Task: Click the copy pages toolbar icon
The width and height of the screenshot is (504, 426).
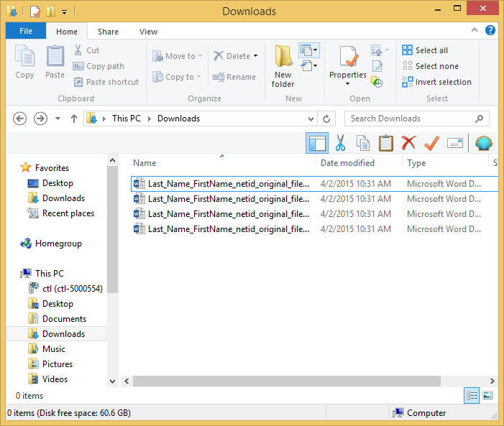Action: click(363, 143)
